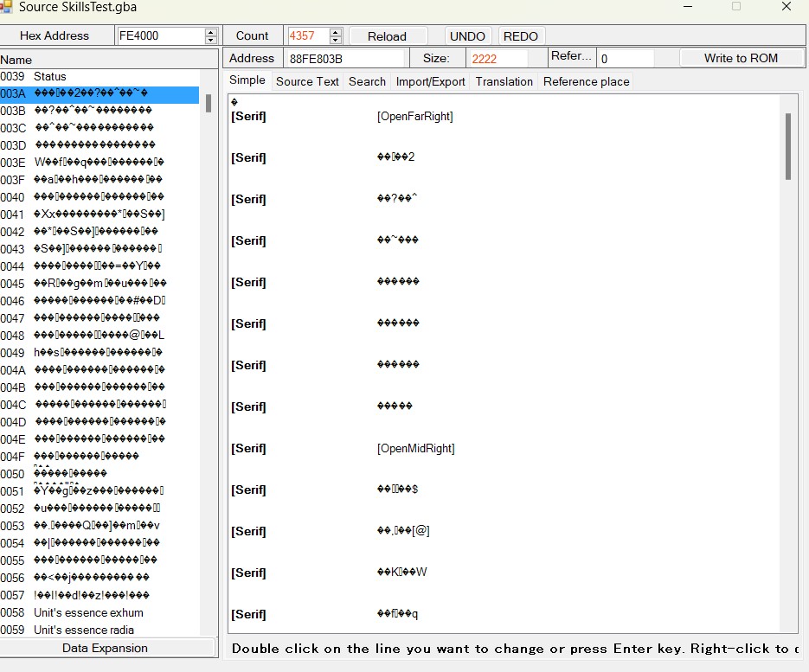Screen dimensions: 809x672
Task: Switch to the Translation tab
Action: coord(504,81)
